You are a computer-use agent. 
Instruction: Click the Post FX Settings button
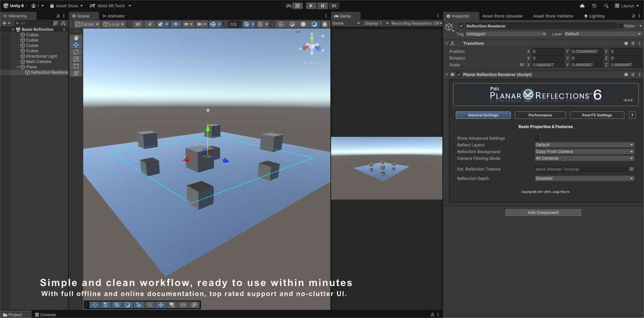[x=597, y=115]
